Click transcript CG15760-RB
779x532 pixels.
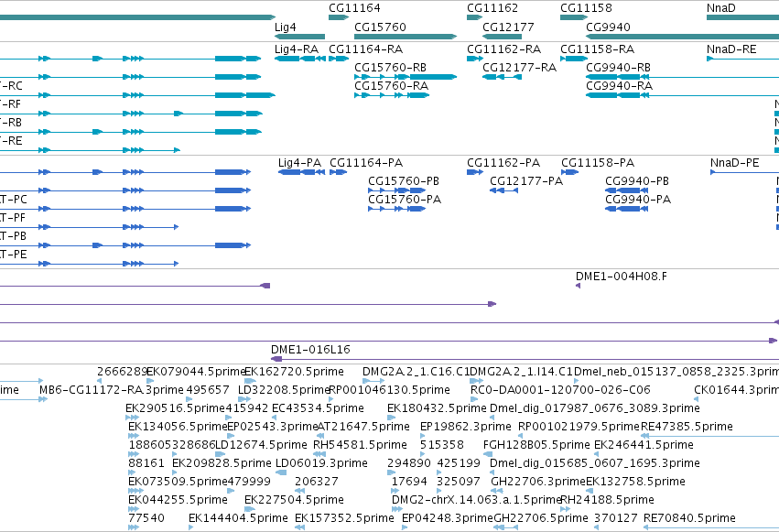[x=406, y=77]
